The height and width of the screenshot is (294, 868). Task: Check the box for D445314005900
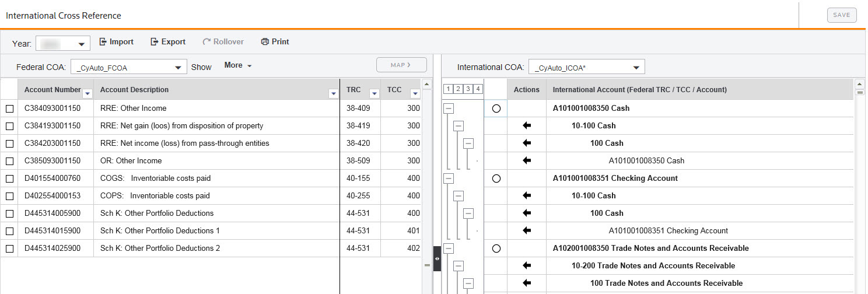9,213
